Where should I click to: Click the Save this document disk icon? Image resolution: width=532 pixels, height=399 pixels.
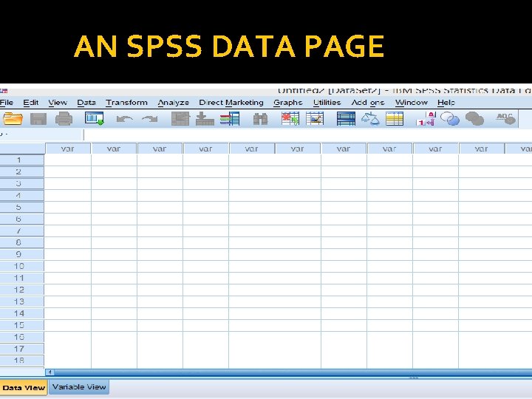(38, 119)
